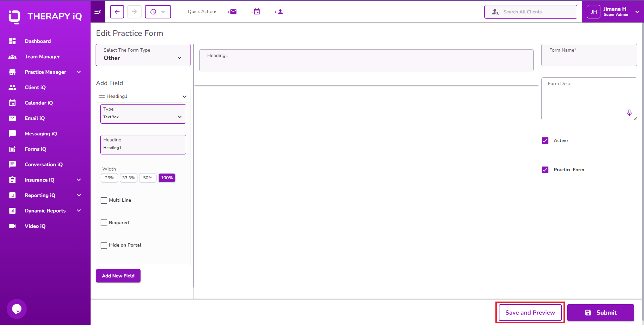This screenshot has height=325, width=644.
Task: Create a new appointment from Quick Actions
Action: pyautogui.click(x=256, y=11)
